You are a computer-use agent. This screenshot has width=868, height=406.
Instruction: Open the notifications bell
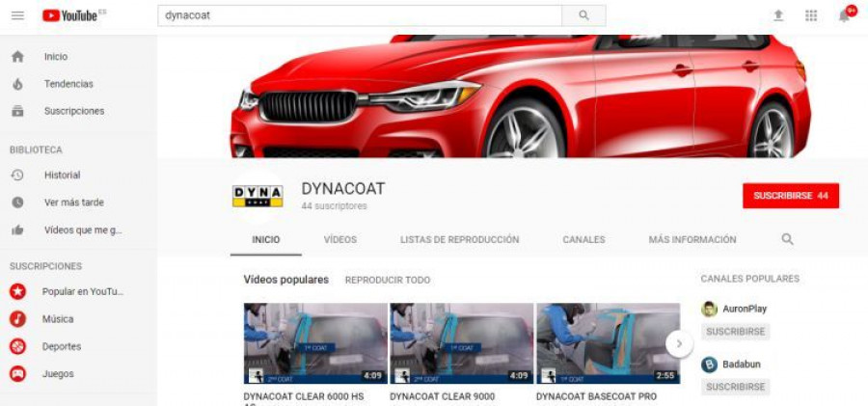point(844,15)
